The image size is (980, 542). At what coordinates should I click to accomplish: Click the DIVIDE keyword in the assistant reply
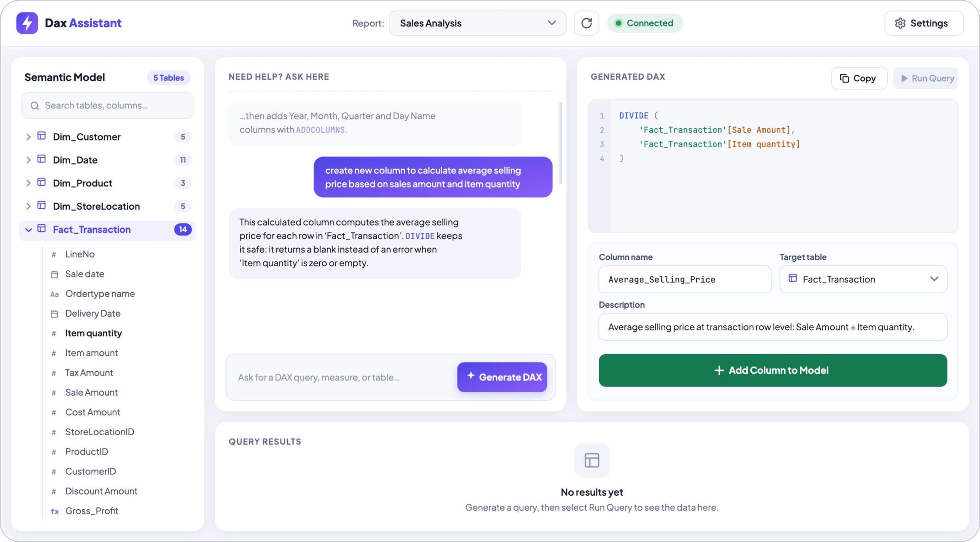[420, 236]
